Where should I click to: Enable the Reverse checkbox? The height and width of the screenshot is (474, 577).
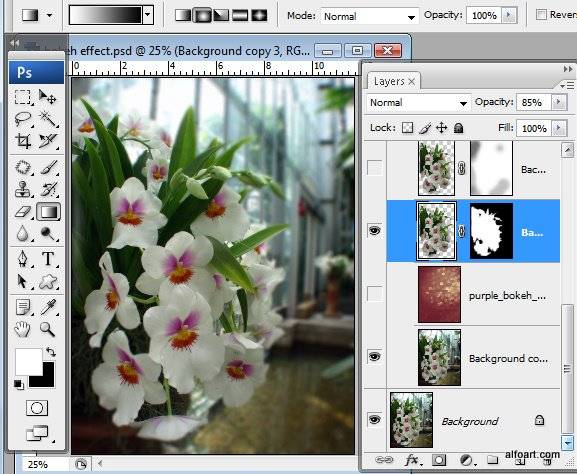541,15
